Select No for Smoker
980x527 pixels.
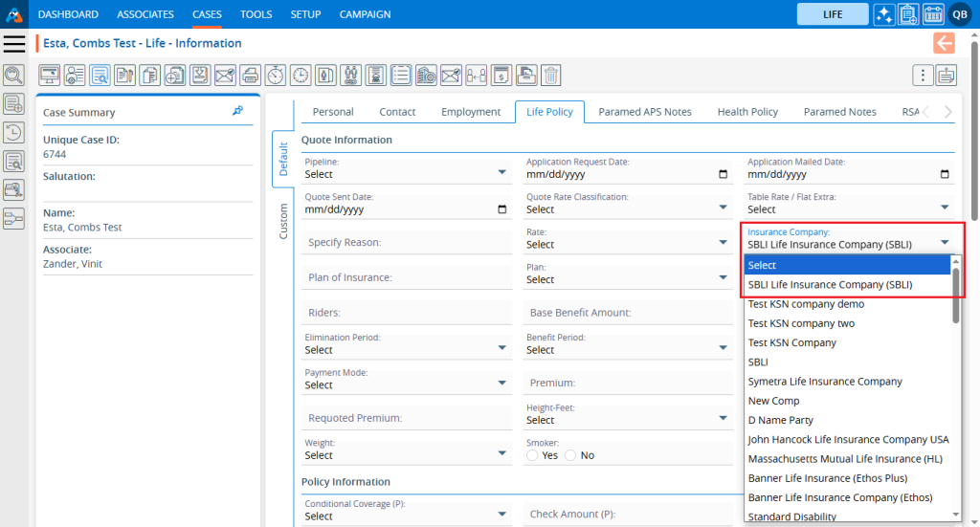pyautogui.click(x=570, y=455)
